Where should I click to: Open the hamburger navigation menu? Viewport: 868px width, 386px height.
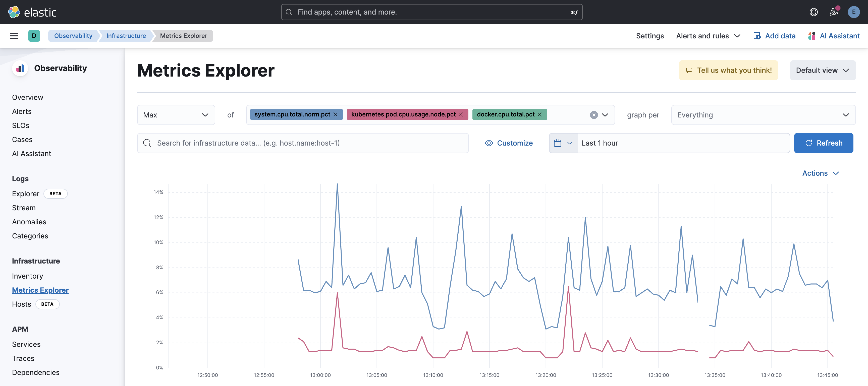(14, 36)
